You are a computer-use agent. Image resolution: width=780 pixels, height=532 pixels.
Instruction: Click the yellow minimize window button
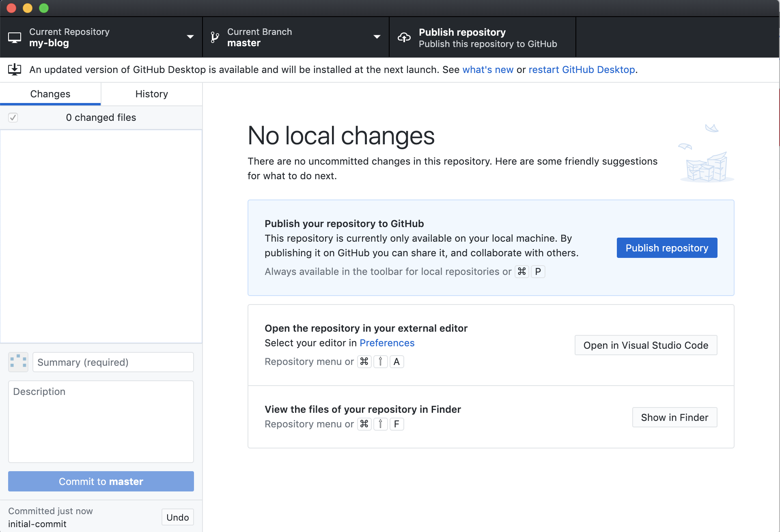[28, 8]
